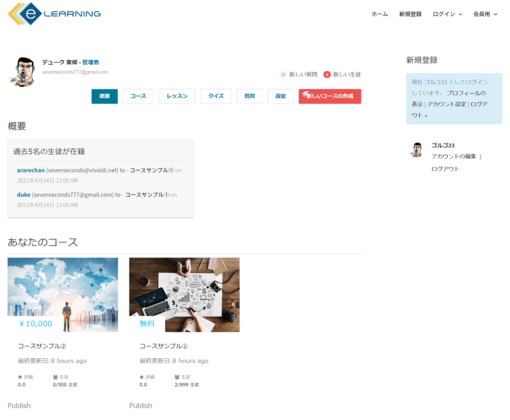Select the 概要 tab button
This screenshot has width=510, height=420.
pos(105,96)
